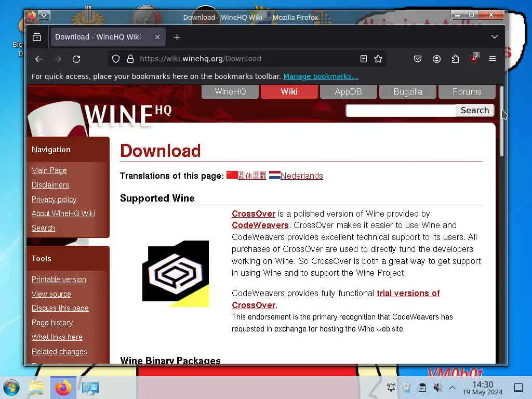Open the AppDB site tab
Screen dimensions: 532x399
click(348, 91)
